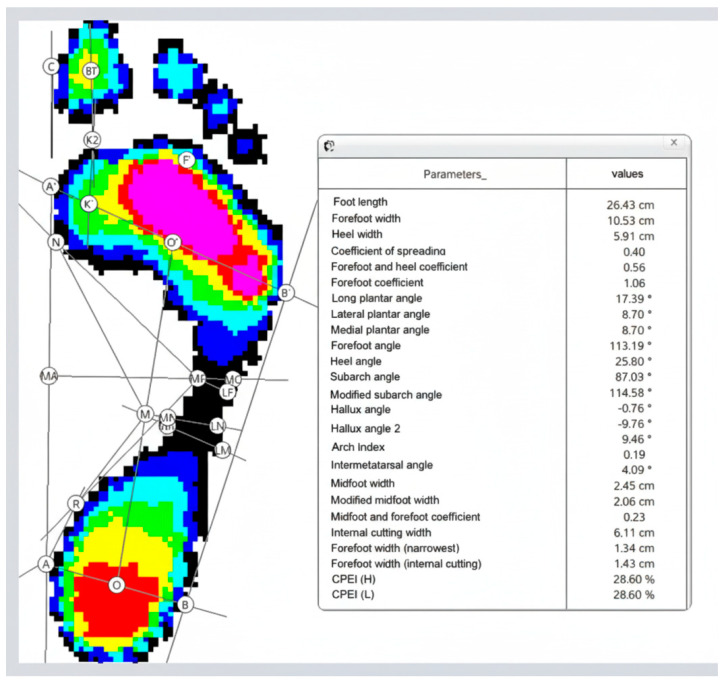Select the CPEI (L) label
Screen dimensions: 727x682
click(x=353, y=594)
